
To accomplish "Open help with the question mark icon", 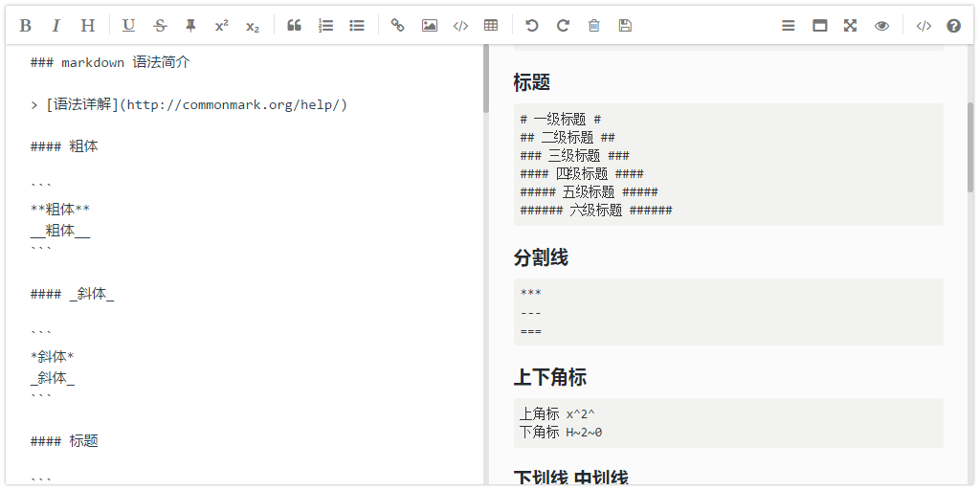I will coord(954,26).
